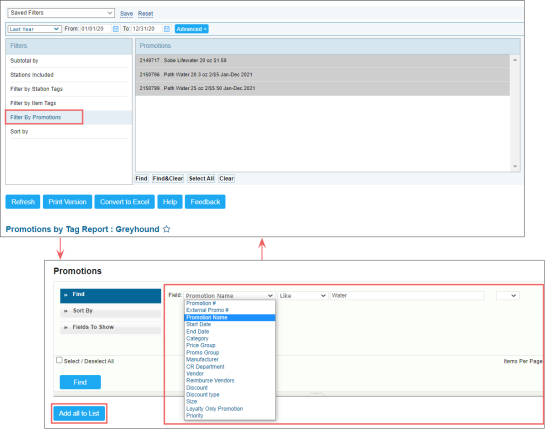
Task: Open the To date calendar icon
Action: (x=167, y=29)
